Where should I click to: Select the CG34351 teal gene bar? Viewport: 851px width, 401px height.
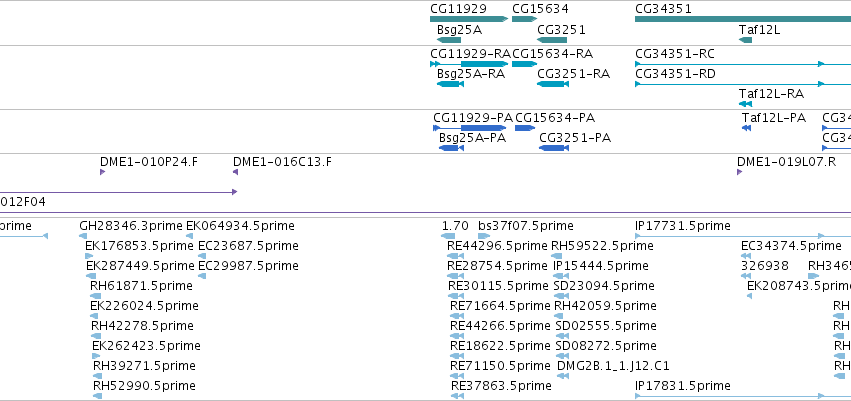743,19
